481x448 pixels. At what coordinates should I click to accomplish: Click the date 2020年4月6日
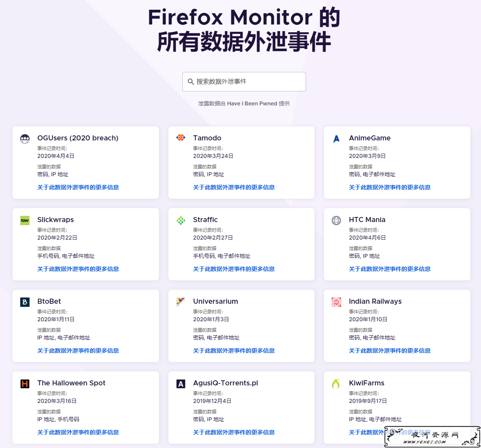(x=367, y=238)
